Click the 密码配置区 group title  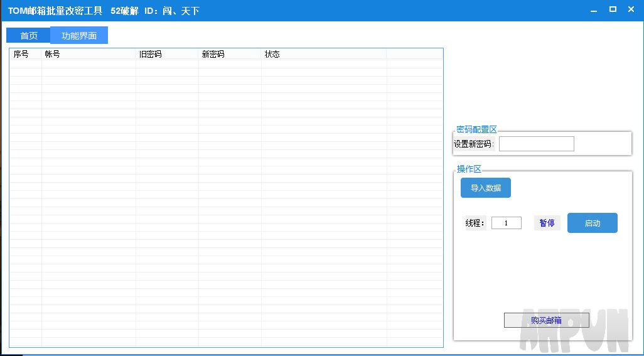tap(476, 129)
